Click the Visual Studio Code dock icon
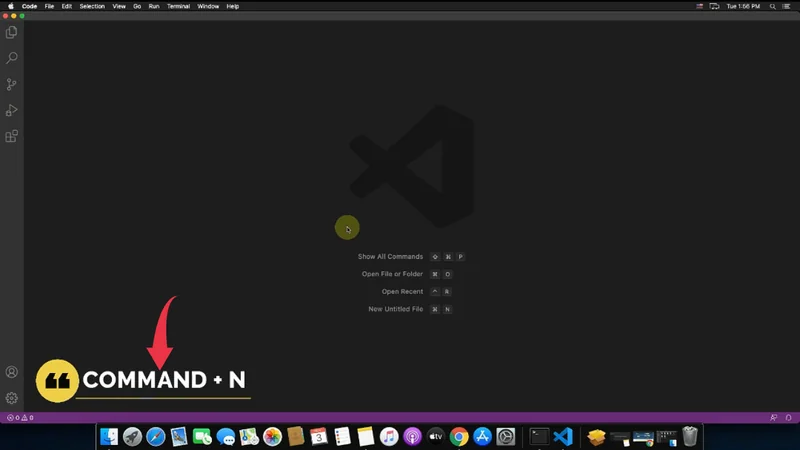This screenshot has width=800, height=450. 563,437
